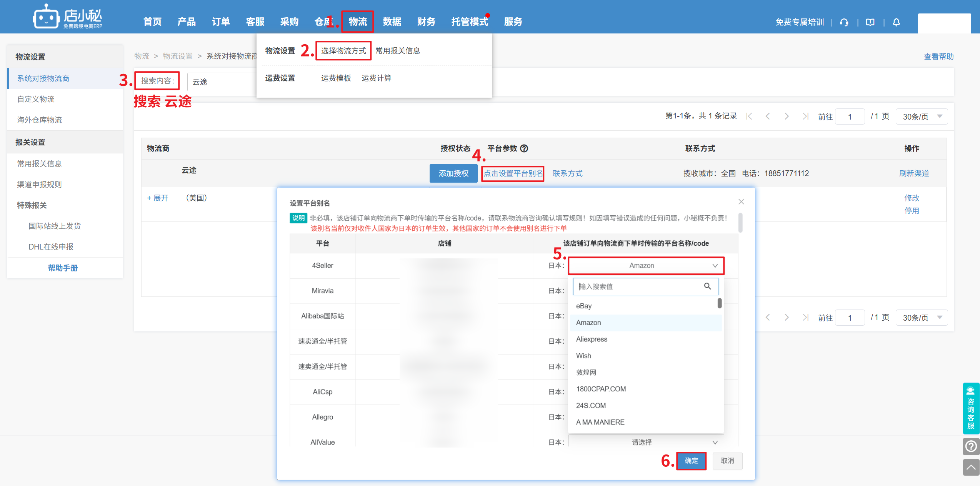This screenshot has width=980, height=486.
Task: Open the 物流 top menu
Action: (357, 22)
